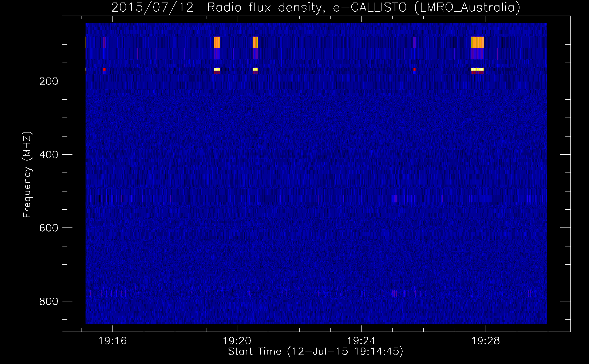Click the 'Start Time (12-Jul-15 19:14:45)' label

316,352
